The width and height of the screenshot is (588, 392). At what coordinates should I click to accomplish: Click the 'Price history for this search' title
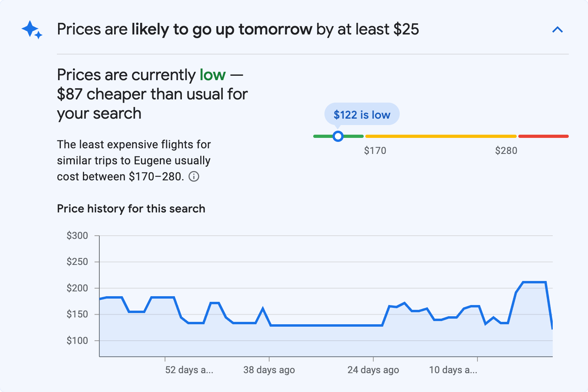(x=131, y=208)
